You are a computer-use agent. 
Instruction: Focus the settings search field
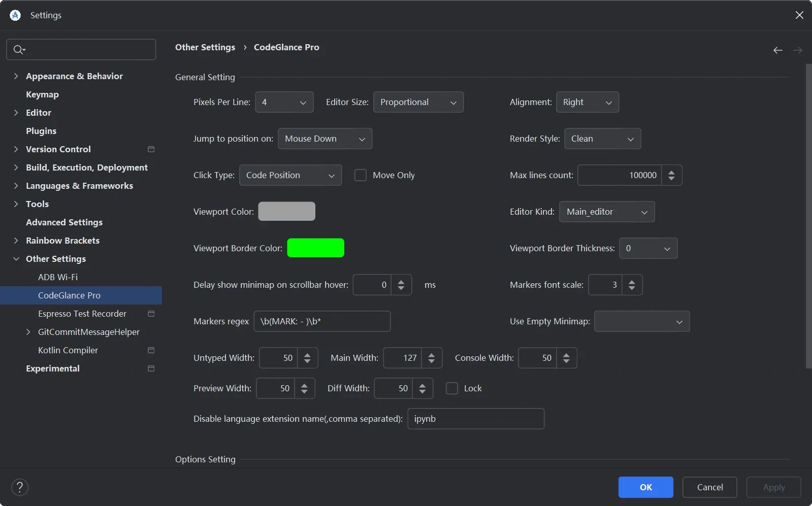[x=81, y=49]
